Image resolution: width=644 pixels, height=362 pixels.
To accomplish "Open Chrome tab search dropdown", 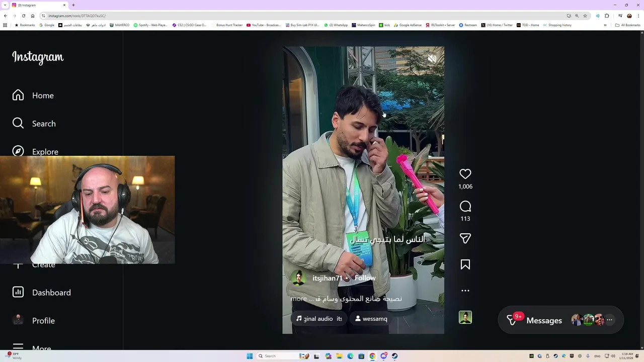I will tap(5, 5).
